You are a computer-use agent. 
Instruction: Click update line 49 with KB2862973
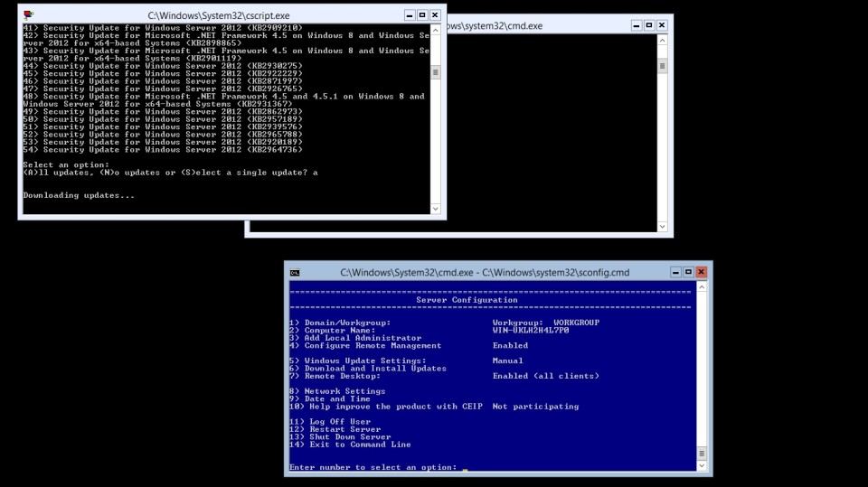coord(163,112)
